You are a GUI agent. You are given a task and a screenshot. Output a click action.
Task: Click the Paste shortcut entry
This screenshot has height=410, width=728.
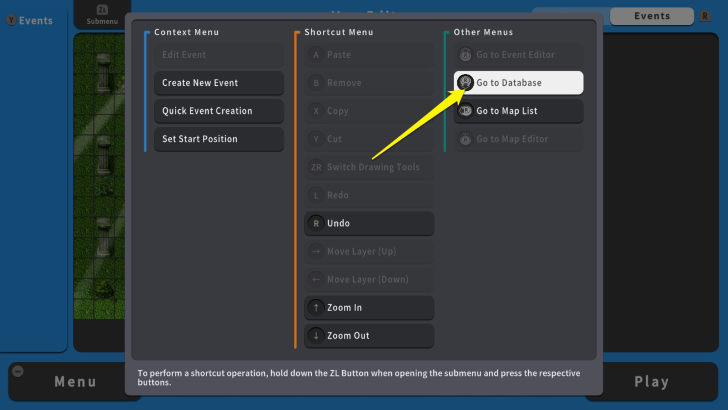[368, 55]
